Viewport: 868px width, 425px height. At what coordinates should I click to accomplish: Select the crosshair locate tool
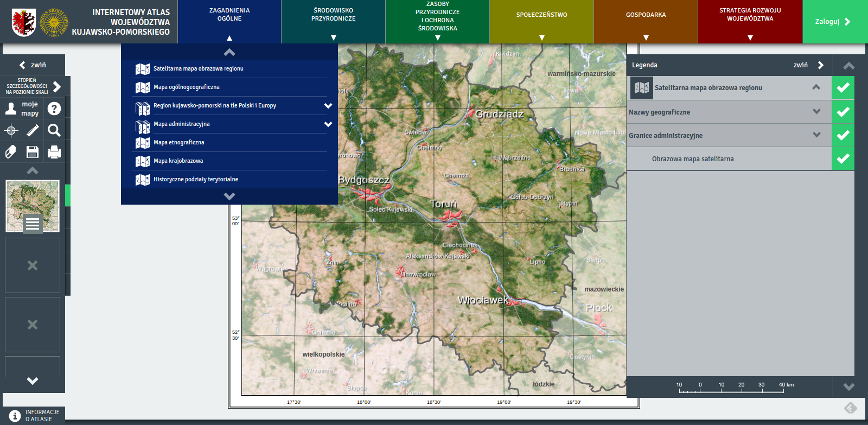(11, 130)
